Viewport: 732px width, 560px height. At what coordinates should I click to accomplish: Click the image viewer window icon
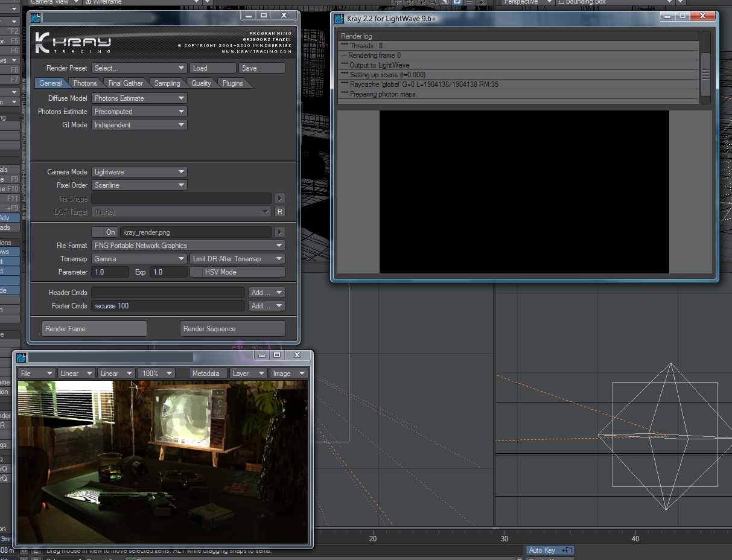click(21, 357)
